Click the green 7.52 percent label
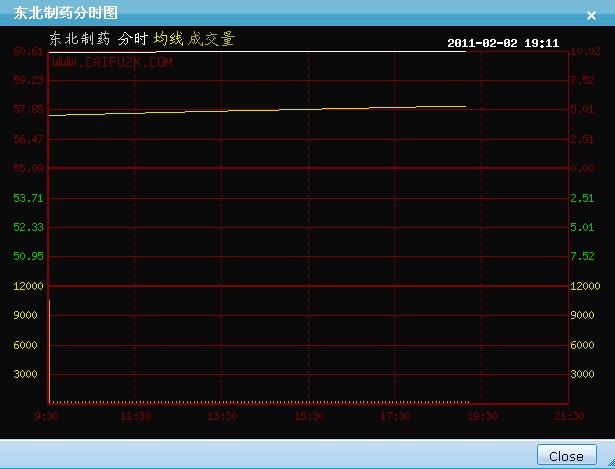The width and height of the screenshot is (615, 469). (x=582, y=256)
